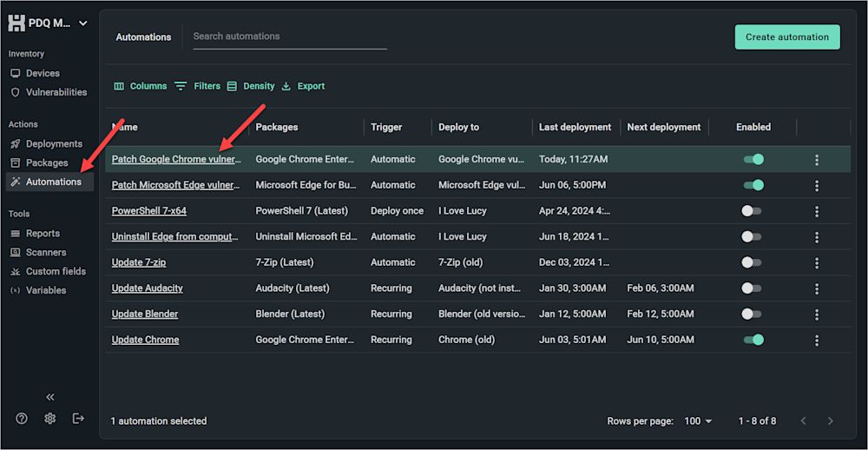This screenshot has width=868, height=450.
Task: Open Variables page
Action: (x=38, y=290)
